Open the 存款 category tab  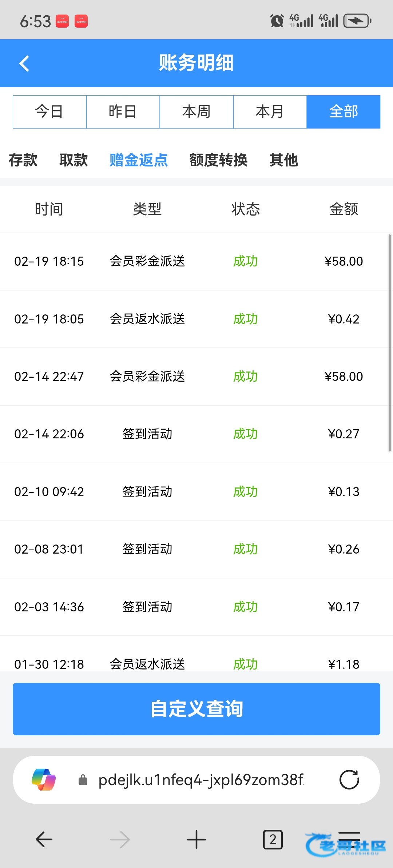[x=23, y=160]
